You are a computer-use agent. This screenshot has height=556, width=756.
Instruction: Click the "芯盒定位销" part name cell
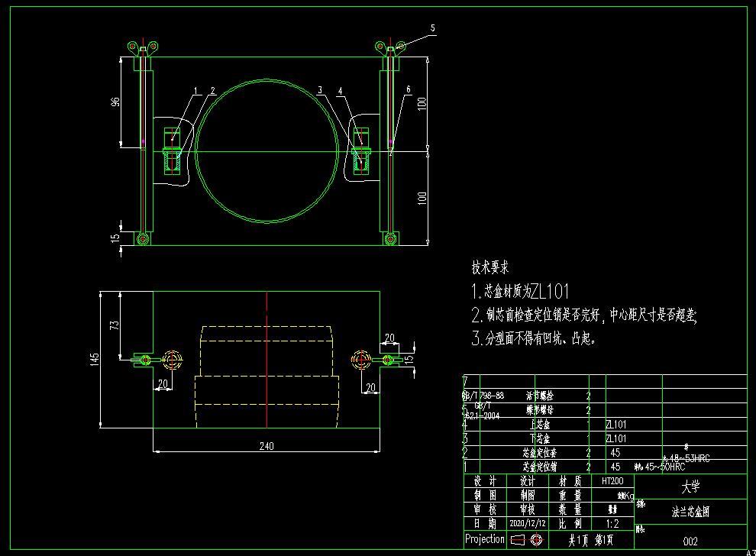[540, 467]
